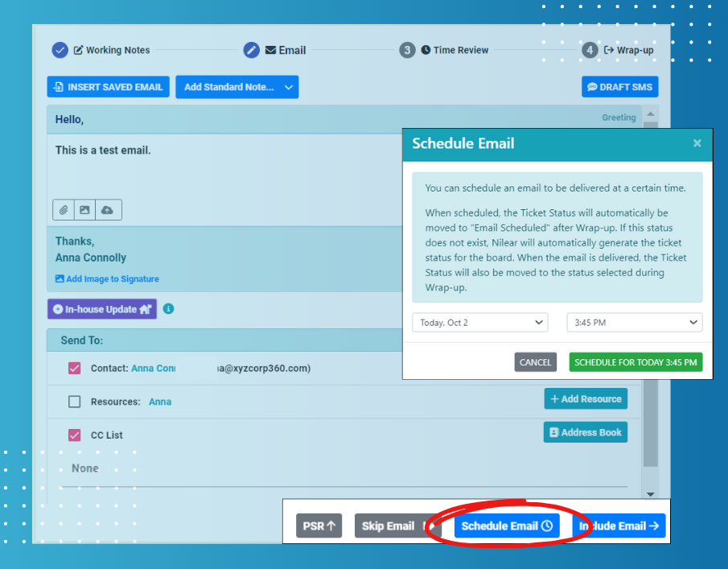Image resolution: width=728 pixels, height=569 pixels.
Task: Click the Address Book button
Action: pyautogui.click(x=585, y=432)
